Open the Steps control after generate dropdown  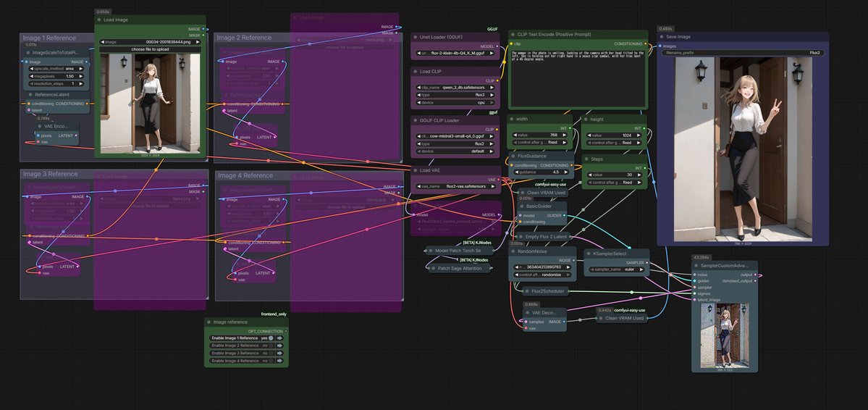(x=614, y=183)
